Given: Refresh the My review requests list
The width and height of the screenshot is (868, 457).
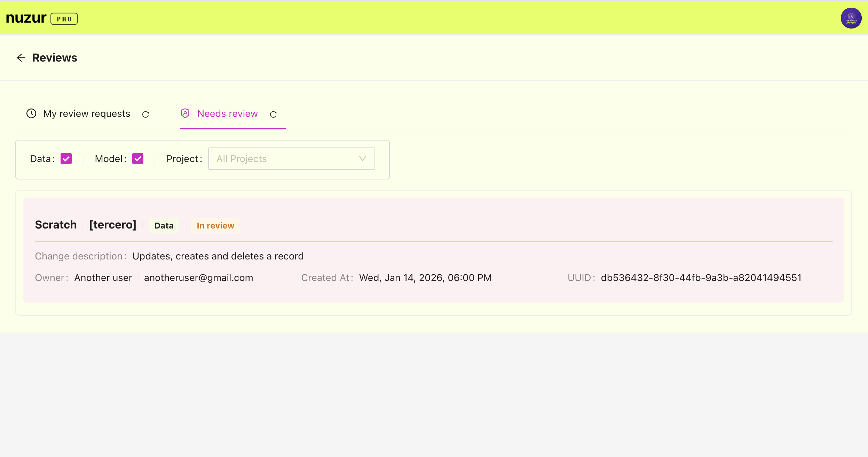Looking at the screenshot, I should [x=145, y=114].
